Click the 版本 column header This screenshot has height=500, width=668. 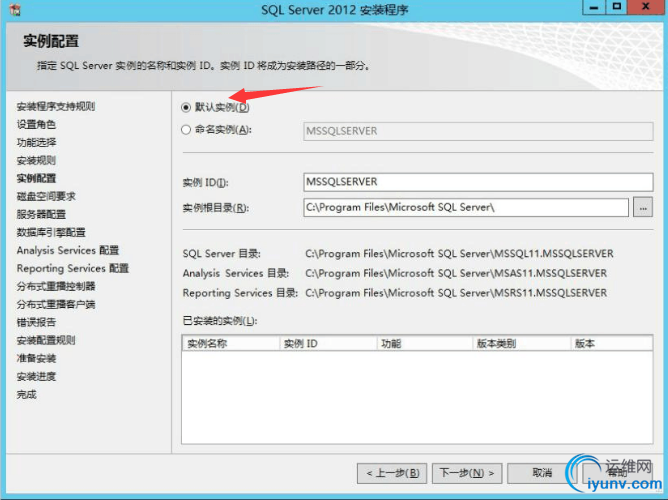tap(611, 344)
